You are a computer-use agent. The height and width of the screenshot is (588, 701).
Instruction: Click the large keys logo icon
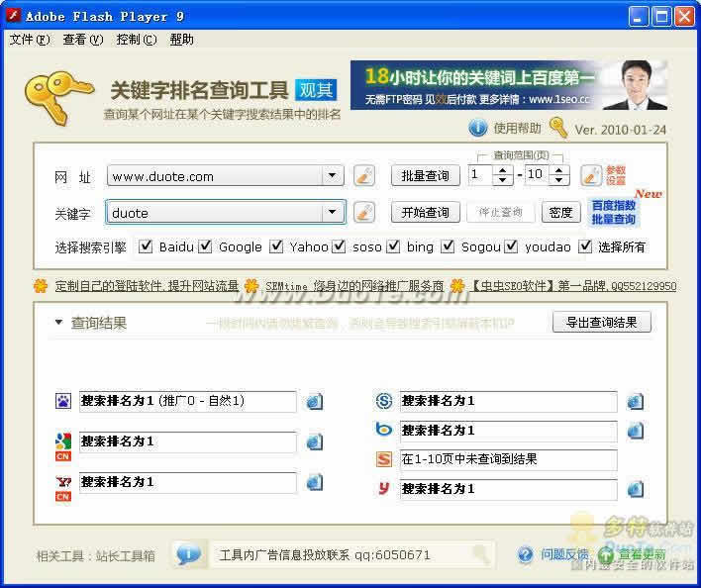[x=58, y=97]
